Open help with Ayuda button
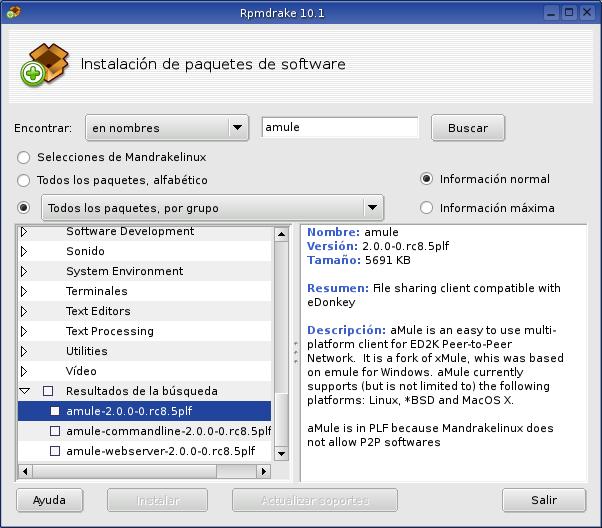Screen dimensions: 602x528 pyautogui.click(x=49, y=500)
